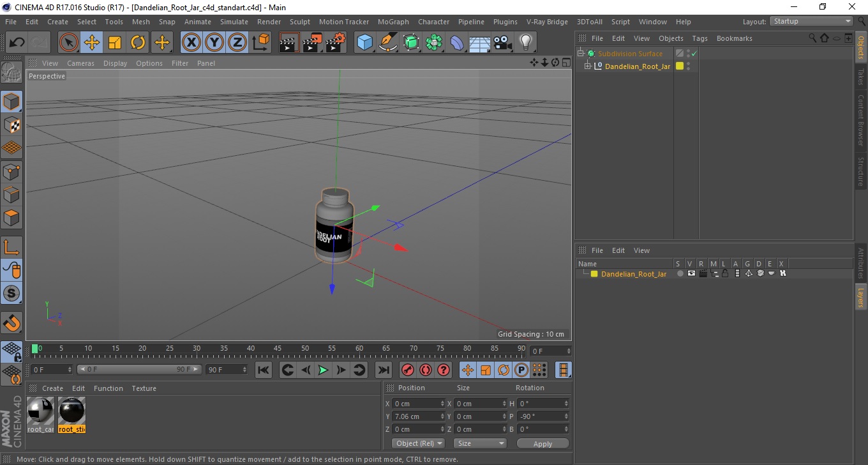
Task: Switch to Points mode
Action: (11, 172)
